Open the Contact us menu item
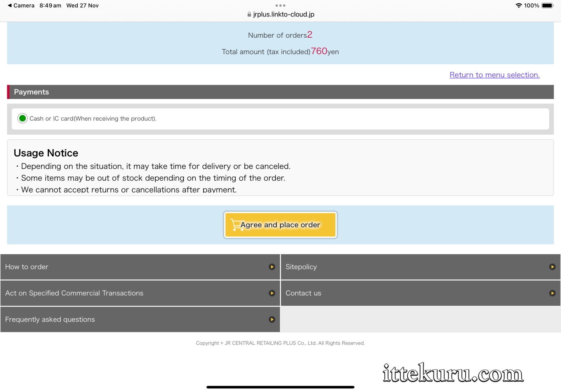This screenshot has width=561, height=392. [303, 293]
